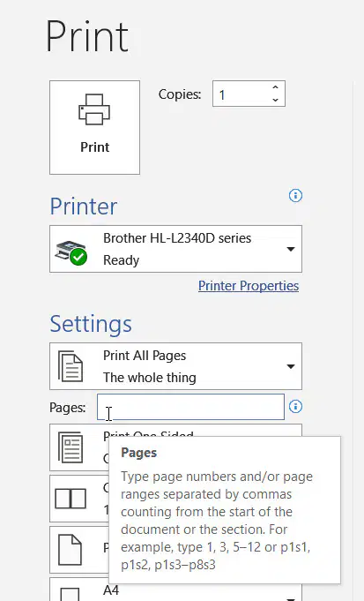
Task: Click the collated two-page icon
Action: [x=71, y=499]
